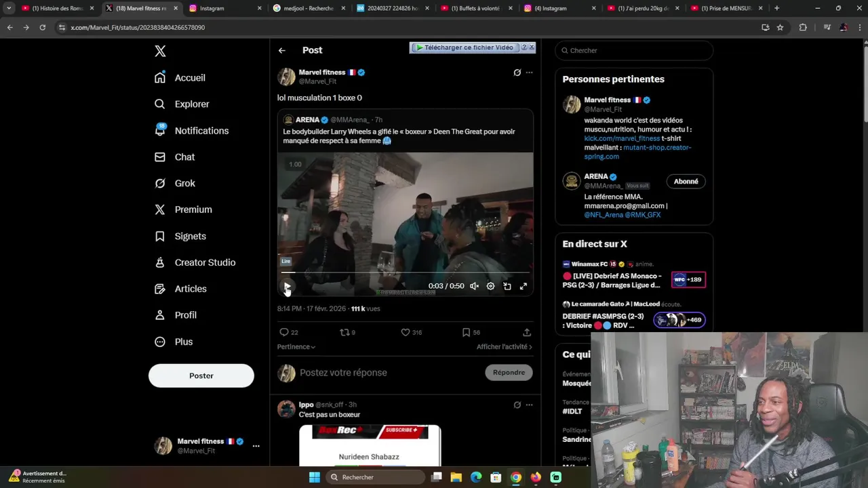
Task: Share the post via share icon
Action: pos(527,332)
